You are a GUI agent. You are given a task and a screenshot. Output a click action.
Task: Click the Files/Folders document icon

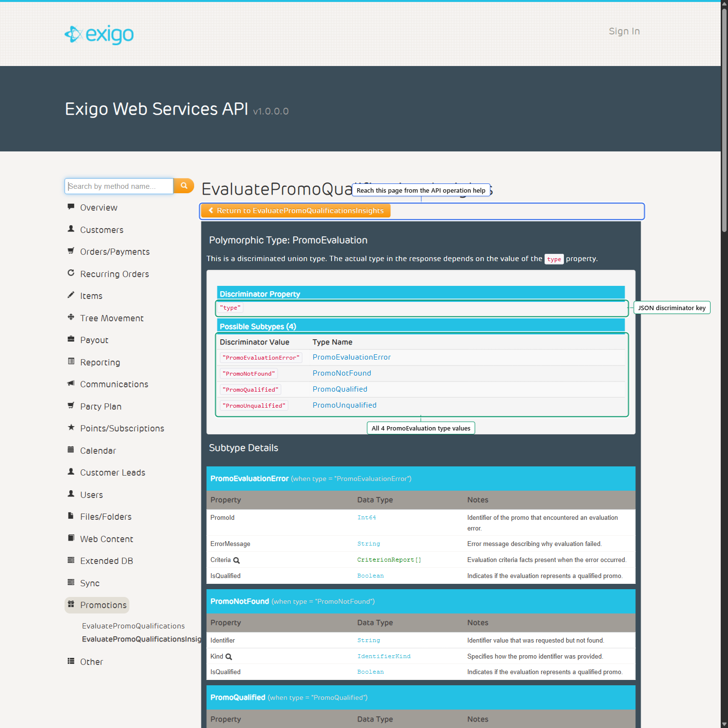point(71,516)
